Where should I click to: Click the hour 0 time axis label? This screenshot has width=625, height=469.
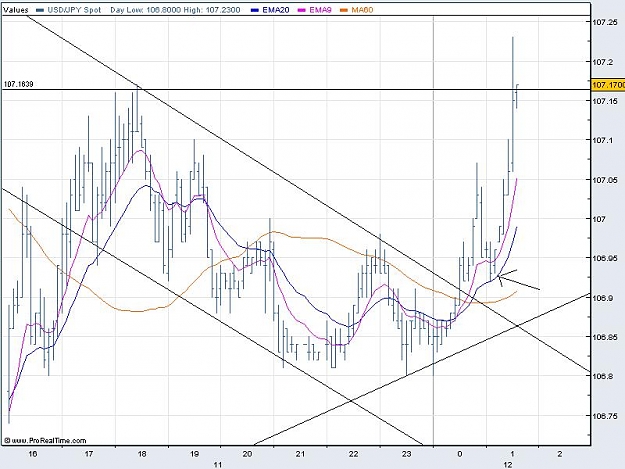click(460, 454)
